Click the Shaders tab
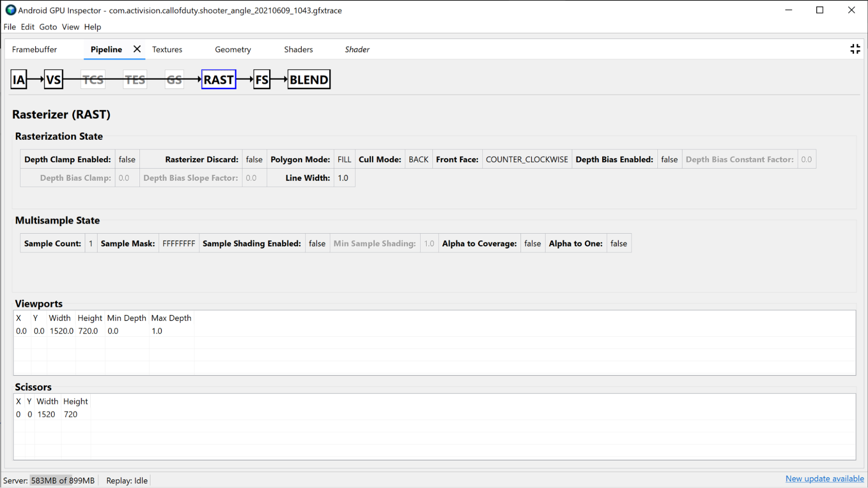 click(299, 49)
